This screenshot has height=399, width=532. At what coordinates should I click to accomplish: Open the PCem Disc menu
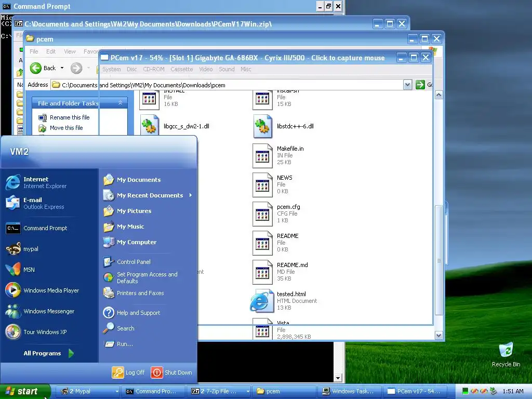point(131,69)
